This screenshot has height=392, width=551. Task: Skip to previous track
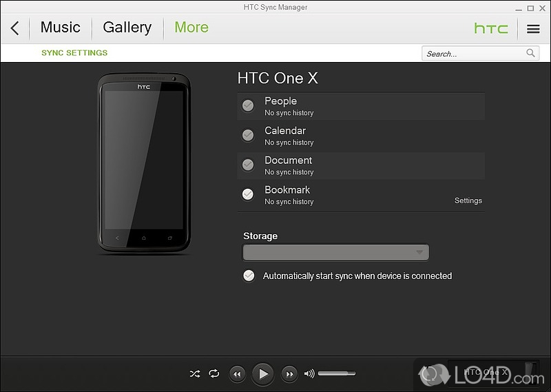(237, 374)
